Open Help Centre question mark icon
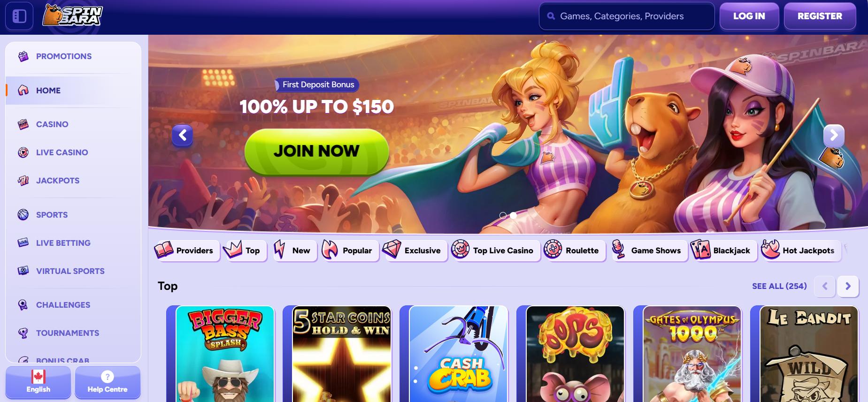The image size is (868, 402). 108,377
